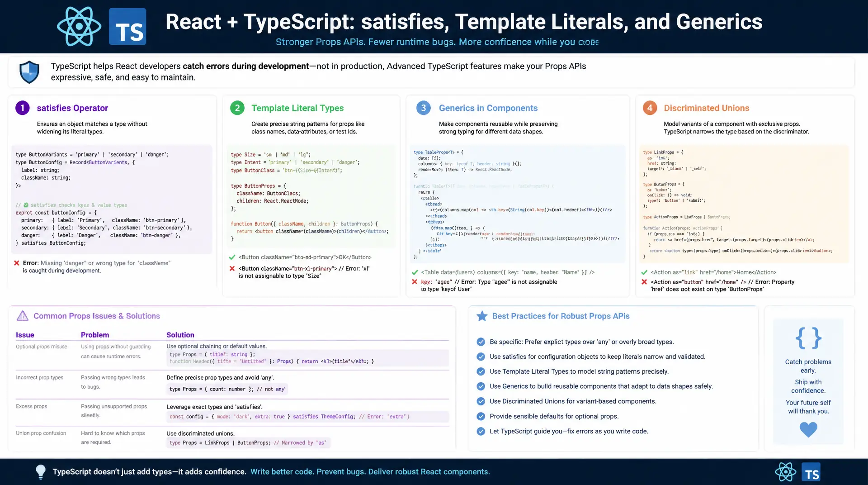Click 'type Props = LinkProps | ButtonProps' snippet
This screenshot has height=485, width=868.
click(247, 443)
